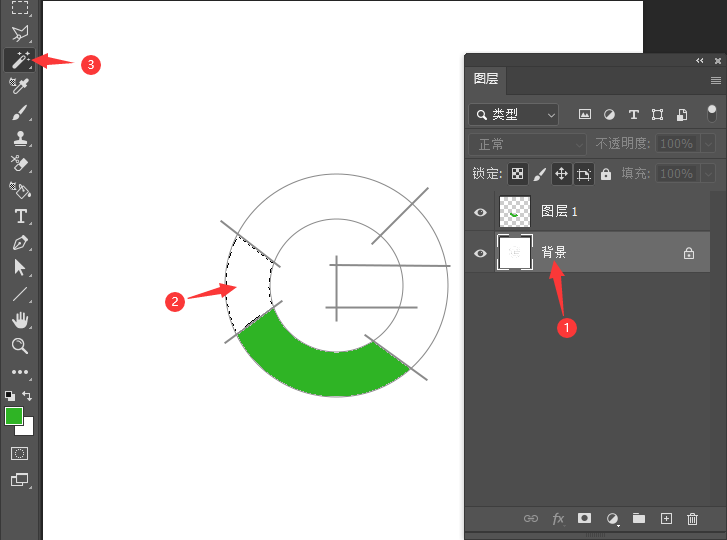The height and width of the screenshot is (540, 727).
Task: Toggle pixel layer filter
Action: pos(585,114)
